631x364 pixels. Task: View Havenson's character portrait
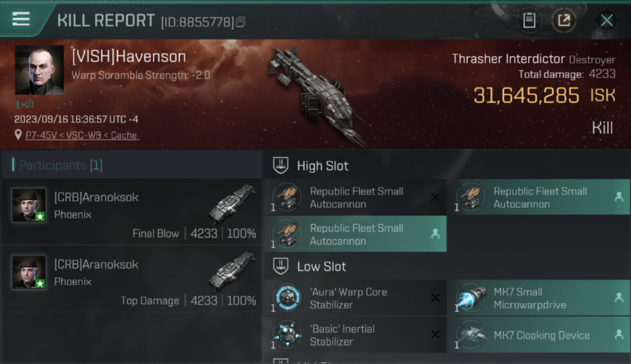39,70
